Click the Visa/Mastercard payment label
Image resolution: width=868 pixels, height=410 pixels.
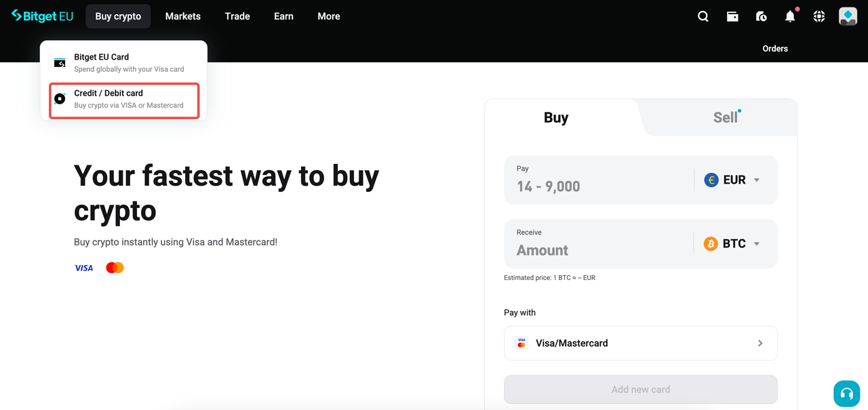[572, 343]
